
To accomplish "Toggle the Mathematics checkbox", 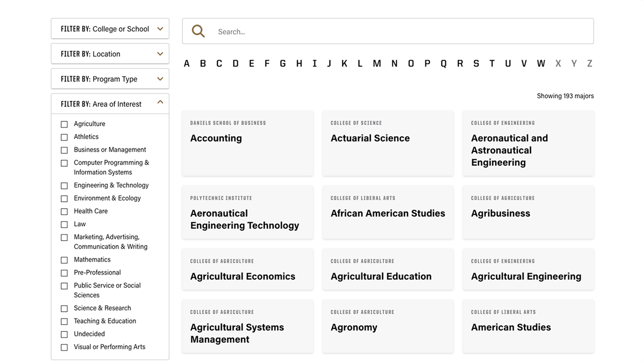I will (64, 260).
